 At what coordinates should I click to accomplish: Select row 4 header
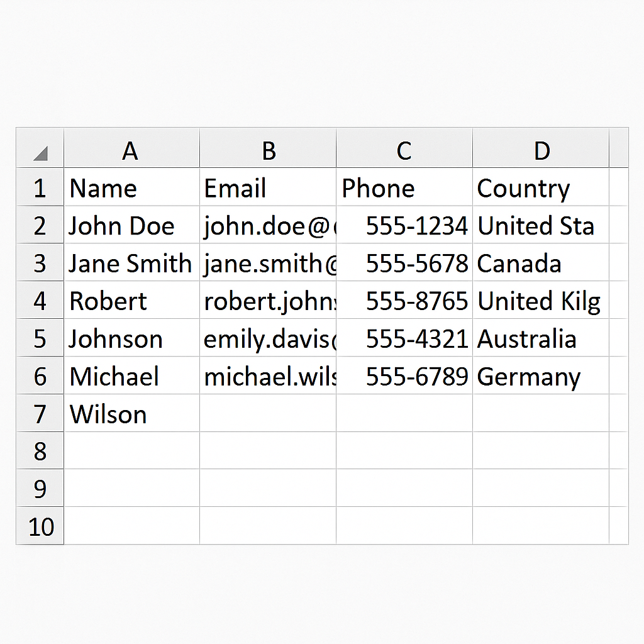pyautogui.click(x=40, y=300)
